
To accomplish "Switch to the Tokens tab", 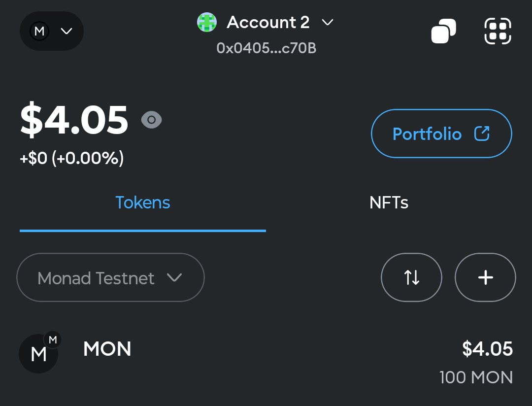I will (143, 203).
